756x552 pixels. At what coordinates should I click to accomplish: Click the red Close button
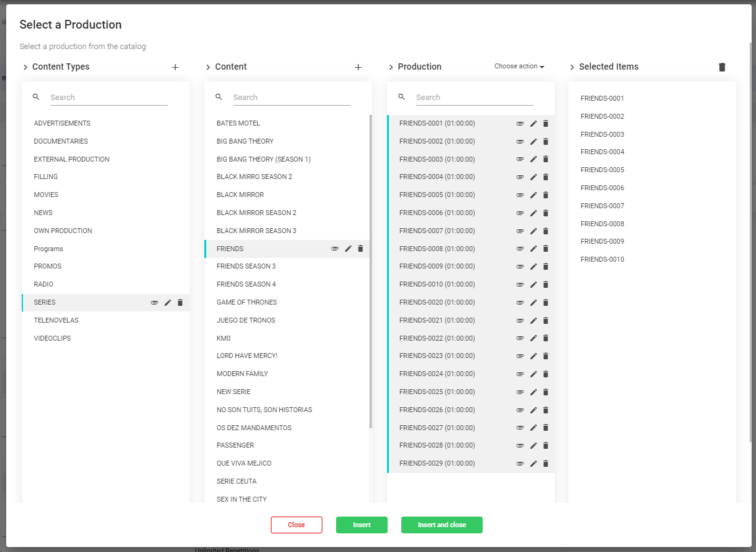[296, 525]
